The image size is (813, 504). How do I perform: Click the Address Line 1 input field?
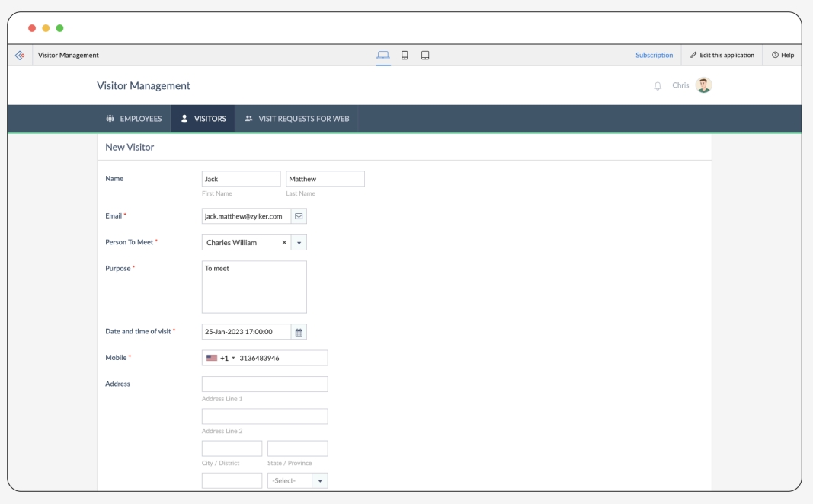264,384
